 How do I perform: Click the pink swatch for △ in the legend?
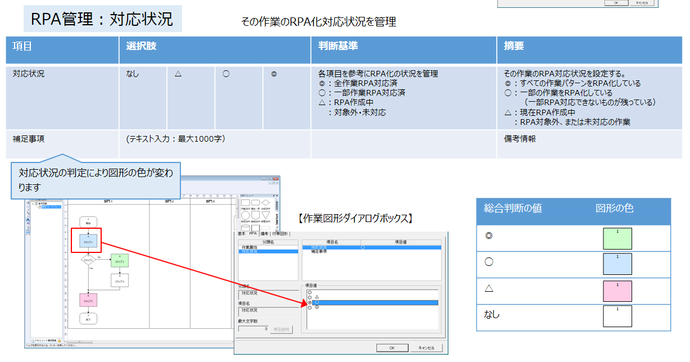click(x=617, y=291)
